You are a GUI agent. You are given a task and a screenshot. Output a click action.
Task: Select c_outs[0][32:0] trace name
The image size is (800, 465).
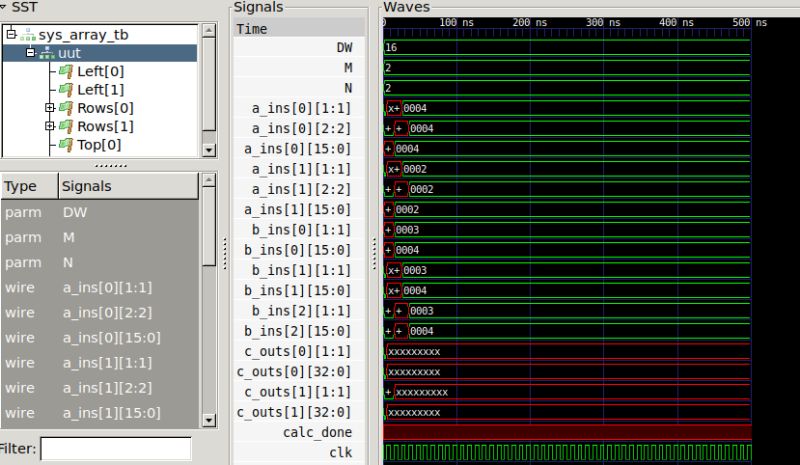294,372
